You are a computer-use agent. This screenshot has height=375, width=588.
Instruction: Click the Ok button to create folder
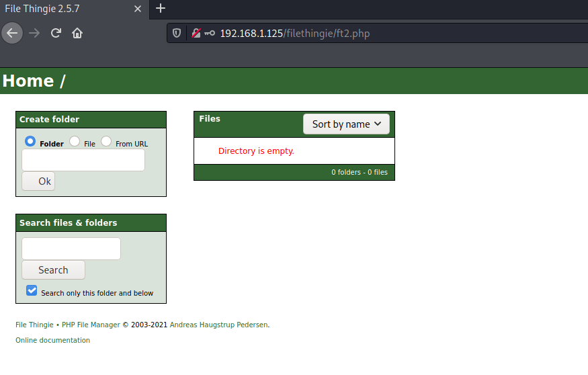tap(38, 181)
